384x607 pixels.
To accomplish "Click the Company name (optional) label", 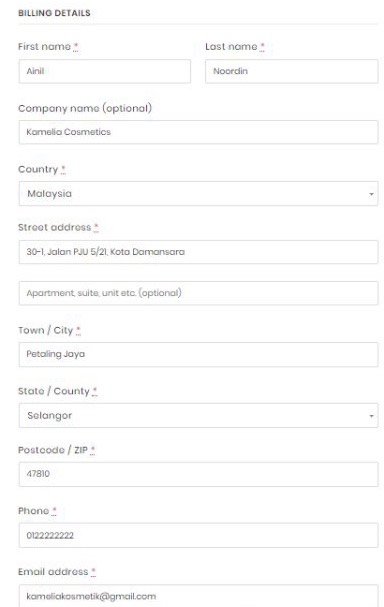I will [85, 108].
